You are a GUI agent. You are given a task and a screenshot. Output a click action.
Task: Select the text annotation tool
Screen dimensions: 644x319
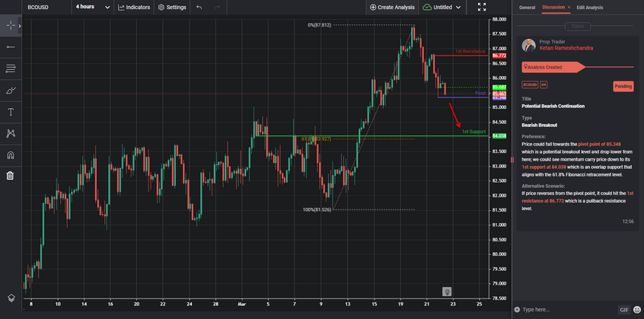pos(11,112)
